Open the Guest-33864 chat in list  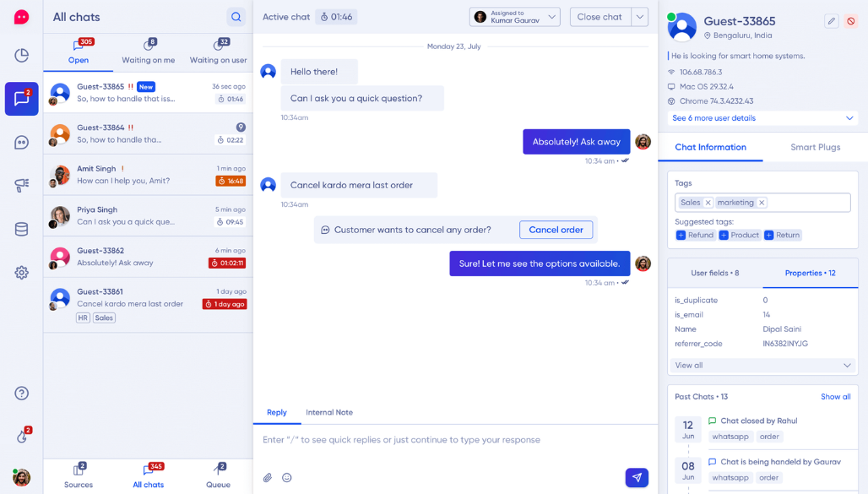coord(149,134)
